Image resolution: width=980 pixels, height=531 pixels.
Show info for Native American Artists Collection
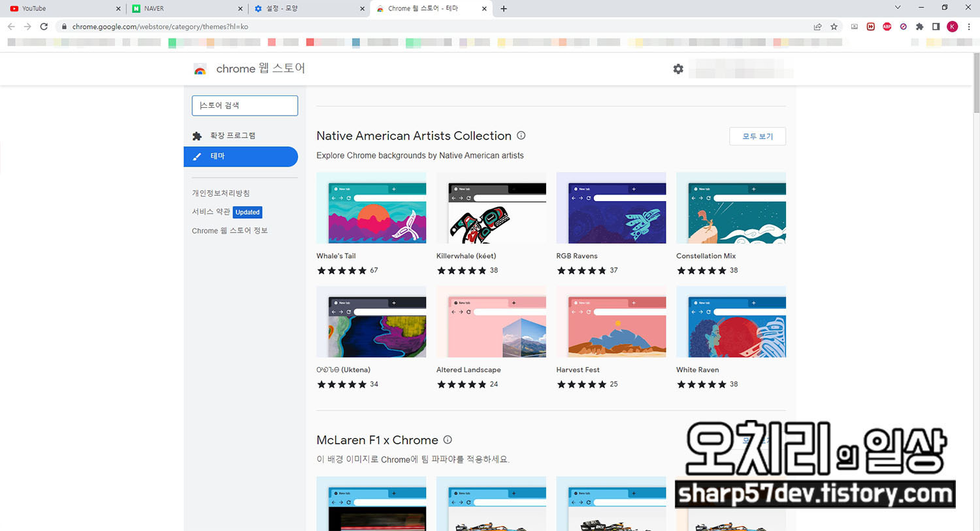[x=521, y=136]
